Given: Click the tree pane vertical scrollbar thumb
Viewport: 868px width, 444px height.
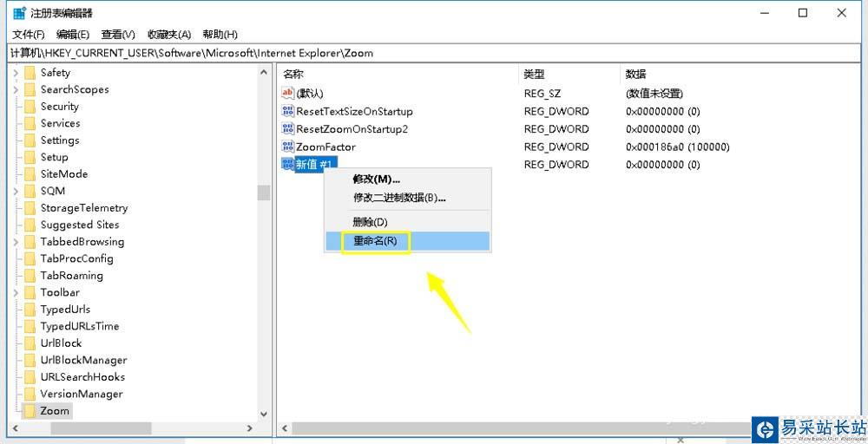Looking at the screenshot, I should [264, 193].
